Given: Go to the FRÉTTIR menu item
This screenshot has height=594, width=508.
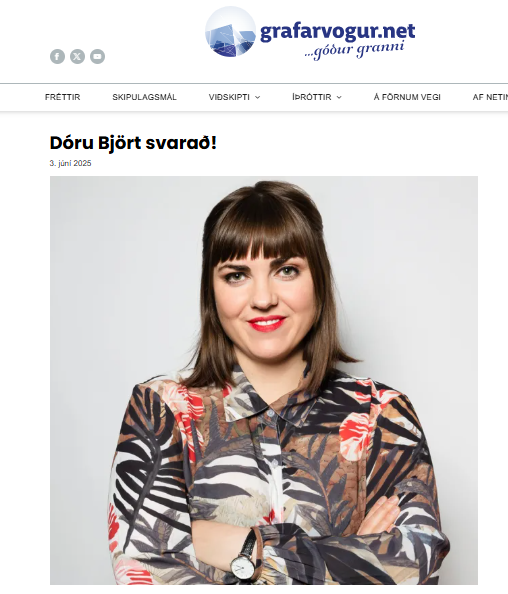Looking at the screenshot, I should coord(63,97).
